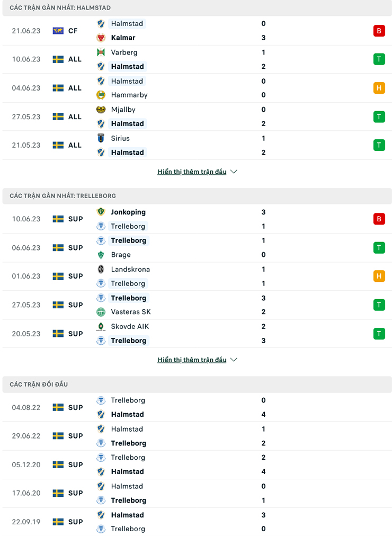
Task: Click the Halmstad club logo
Action: click(101, 23)
